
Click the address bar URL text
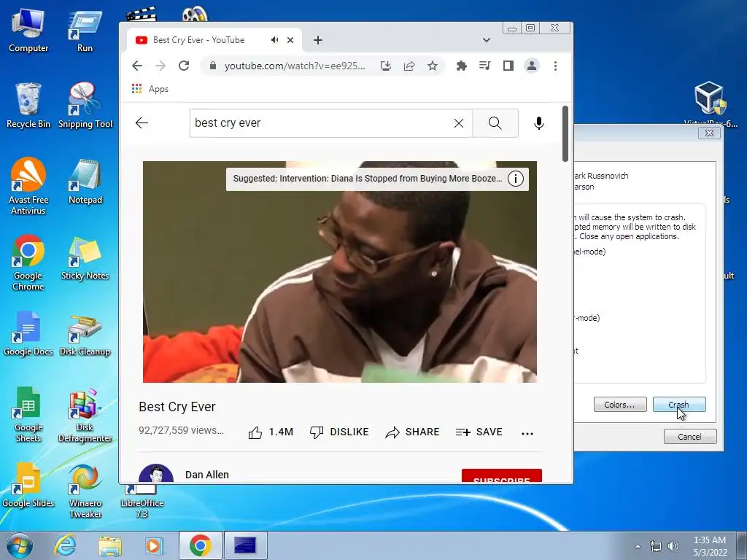(295, 66)
